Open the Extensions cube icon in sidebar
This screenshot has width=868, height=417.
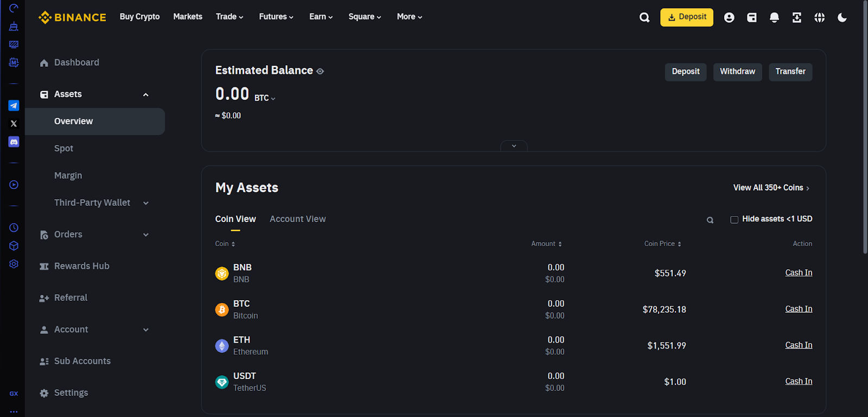[x=14, y=245]
